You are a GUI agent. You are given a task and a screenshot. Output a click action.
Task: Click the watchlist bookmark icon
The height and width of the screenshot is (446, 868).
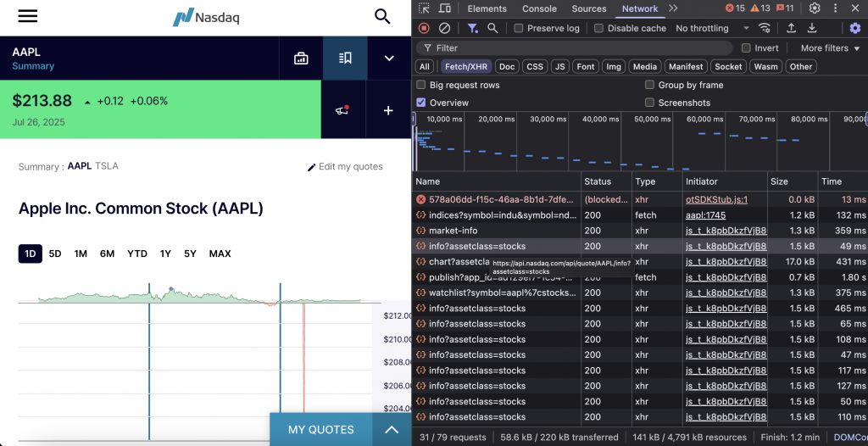tap(345, 59)
